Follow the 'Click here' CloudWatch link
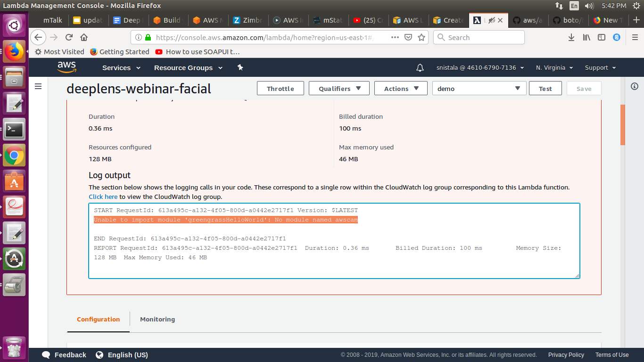644x362 pixels. pyautogui.click(x=103, y=197)
